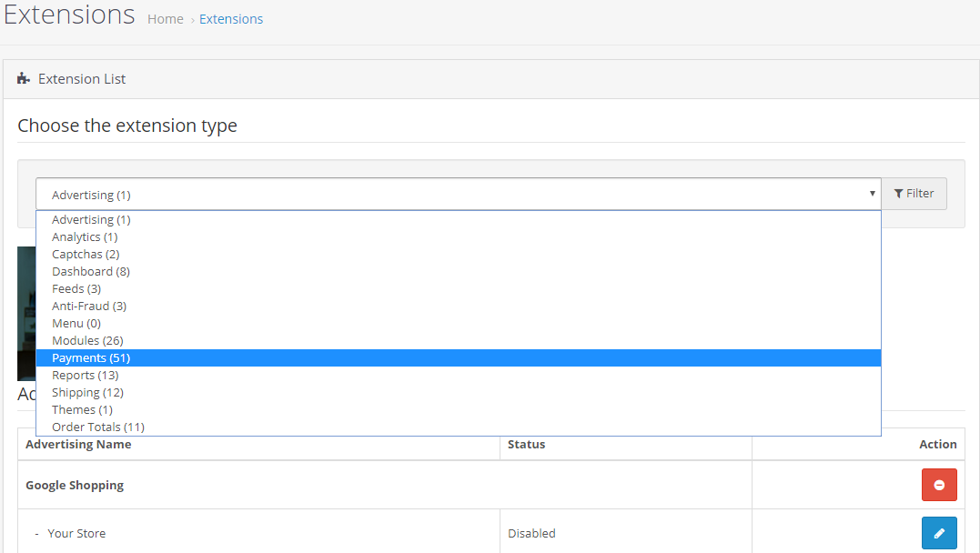Choose Captchas (2) from the list

point(458,255)
